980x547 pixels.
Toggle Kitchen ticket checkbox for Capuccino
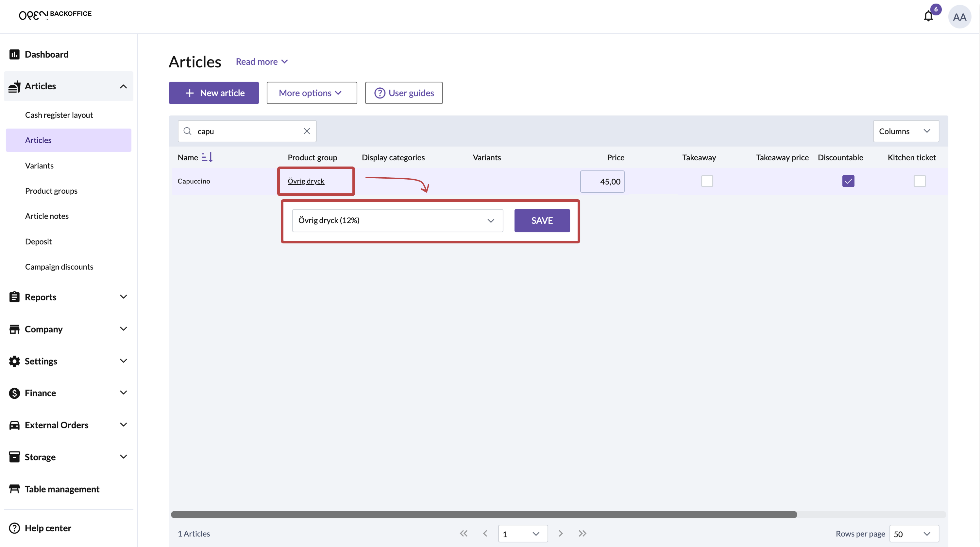(919, 181)
